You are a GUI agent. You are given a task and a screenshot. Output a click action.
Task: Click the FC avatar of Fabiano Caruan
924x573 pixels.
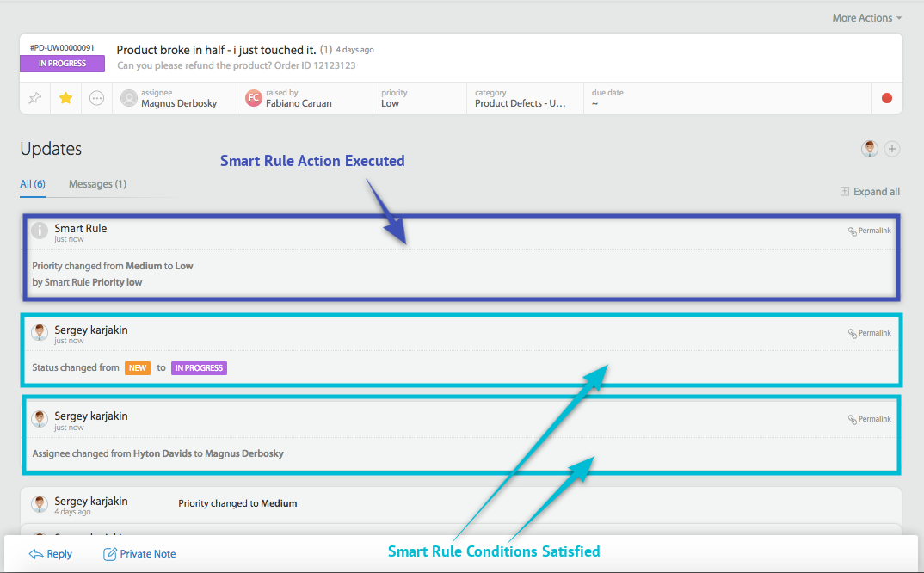coord(253,98)
